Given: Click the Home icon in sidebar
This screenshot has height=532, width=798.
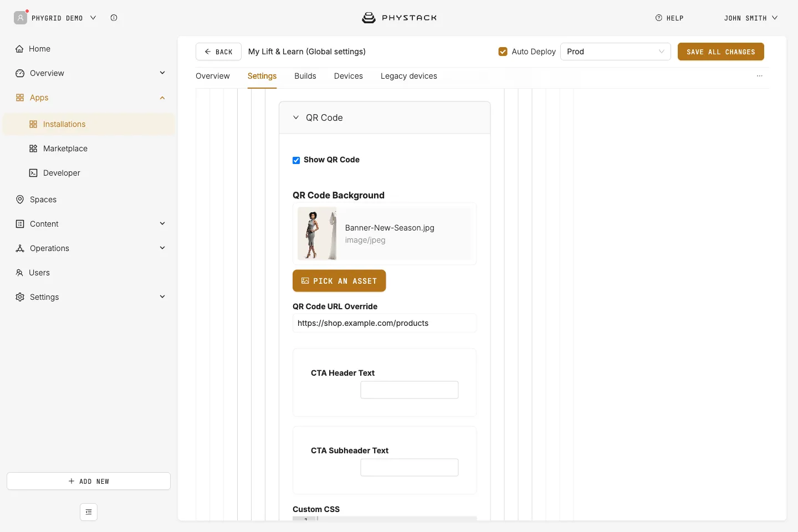Looking at the screenshot, I should pos(19,49).
